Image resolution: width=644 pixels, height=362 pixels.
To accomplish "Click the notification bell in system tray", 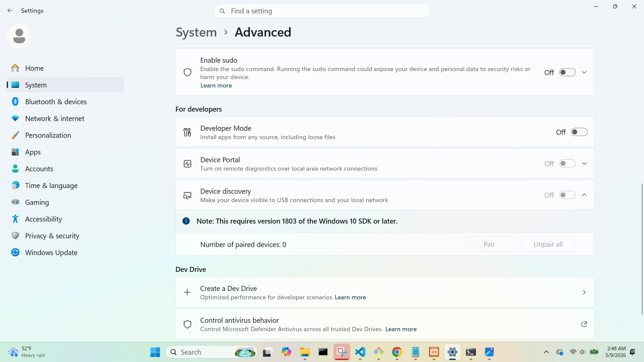I will 632,352.
